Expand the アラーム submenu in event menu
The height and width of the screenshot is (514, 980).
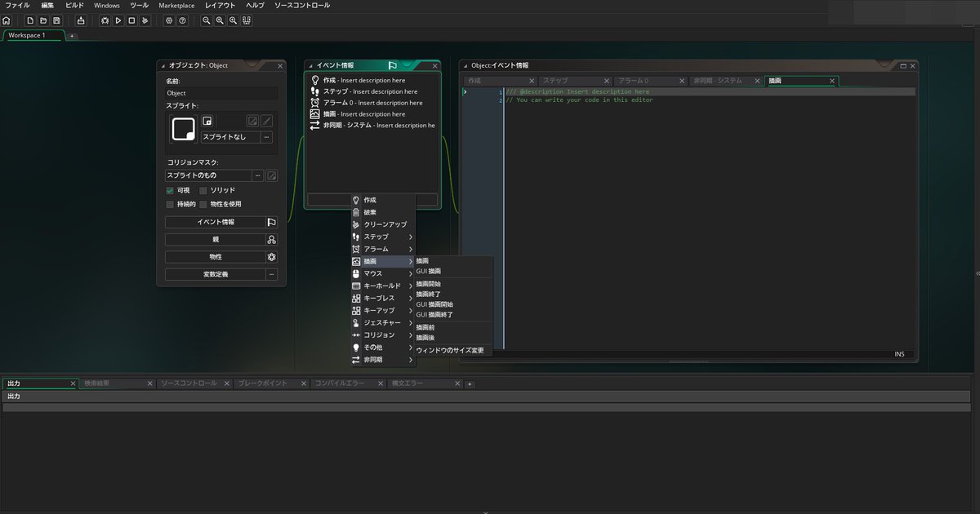pos(384,249)
